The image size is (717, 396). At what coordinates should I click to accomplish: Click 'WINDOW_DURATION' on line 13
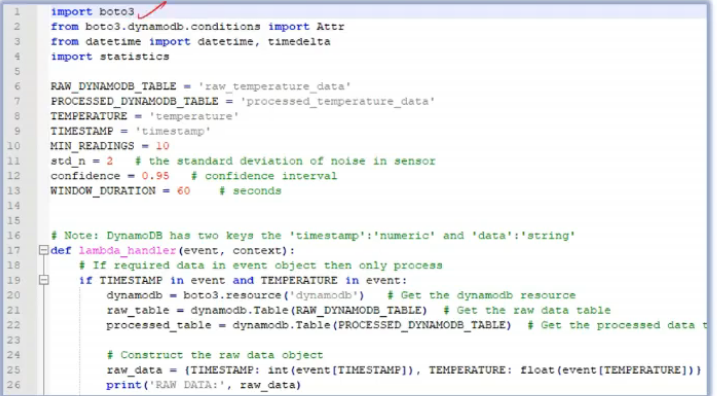(x=103, y=191)
